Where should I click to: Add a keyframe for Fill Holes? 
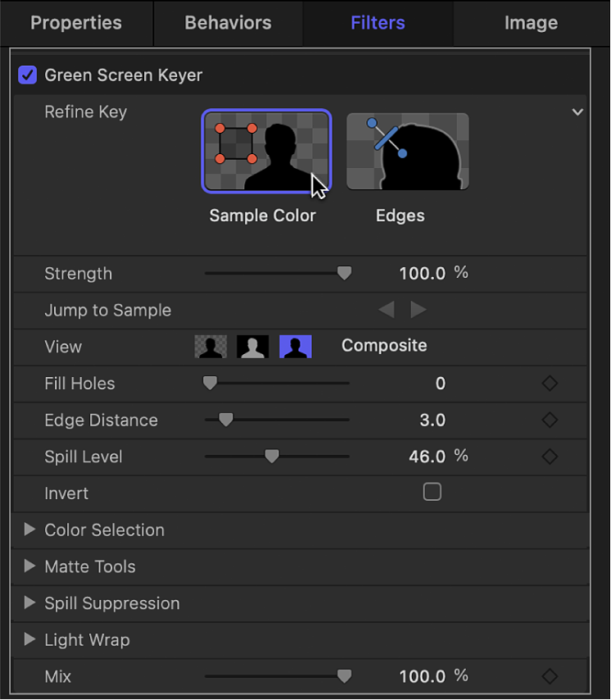549,383
